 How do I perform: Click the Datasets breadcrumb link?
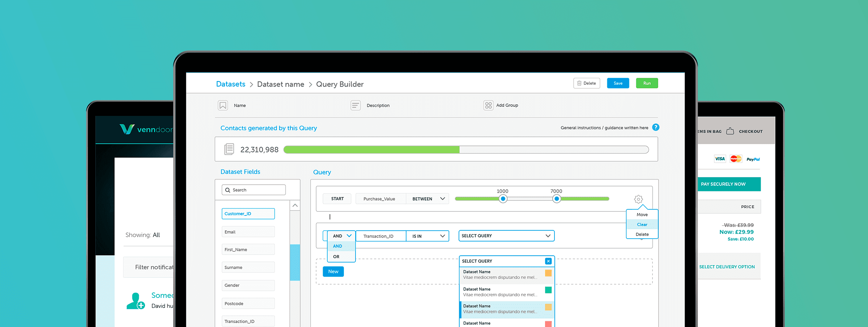(230, 84)
